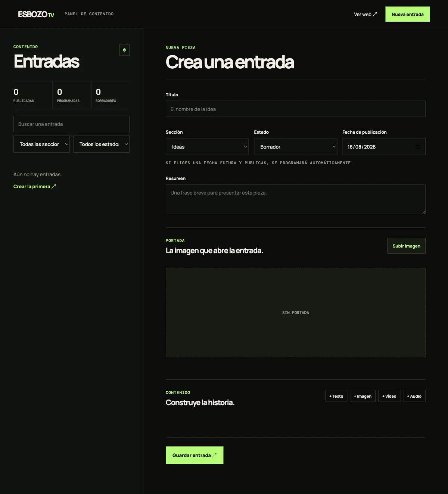
Task: Click the Construye la historia heading
Action: (200, 403)
